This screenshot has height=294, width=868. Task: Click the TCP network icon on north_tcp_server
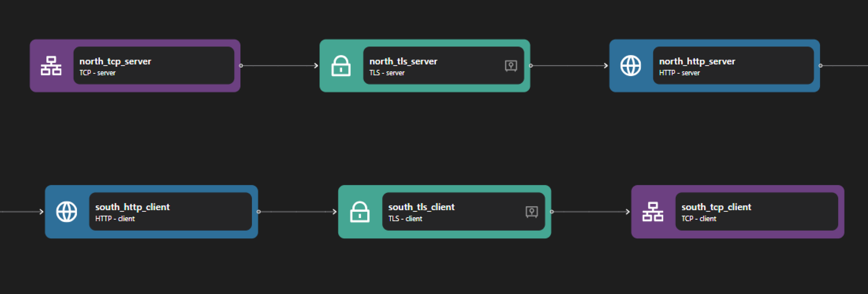click(x=51, y=66)
